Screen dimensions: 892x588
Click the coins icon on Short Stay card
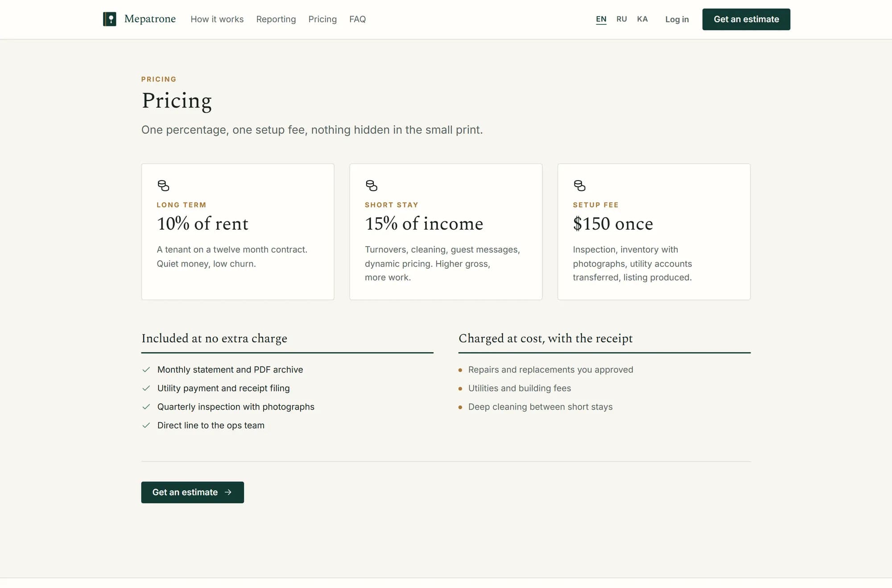coord(372,185)
